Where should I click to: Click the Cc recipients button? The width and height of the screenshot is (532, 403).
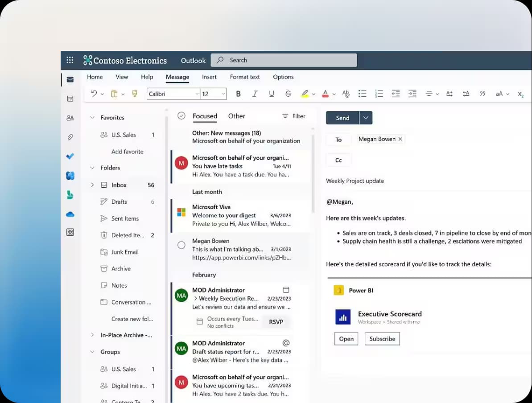[338, 160]
